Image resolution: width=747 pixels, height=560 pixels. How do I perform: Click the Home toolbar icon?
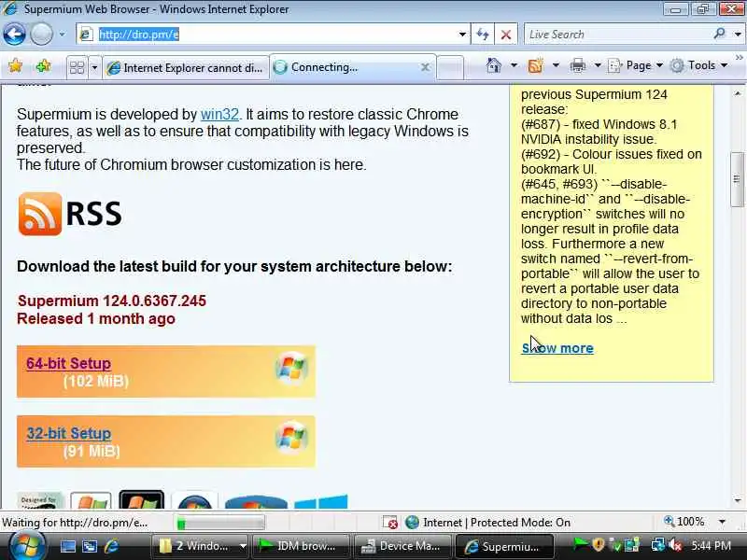[x=494, y=65]
